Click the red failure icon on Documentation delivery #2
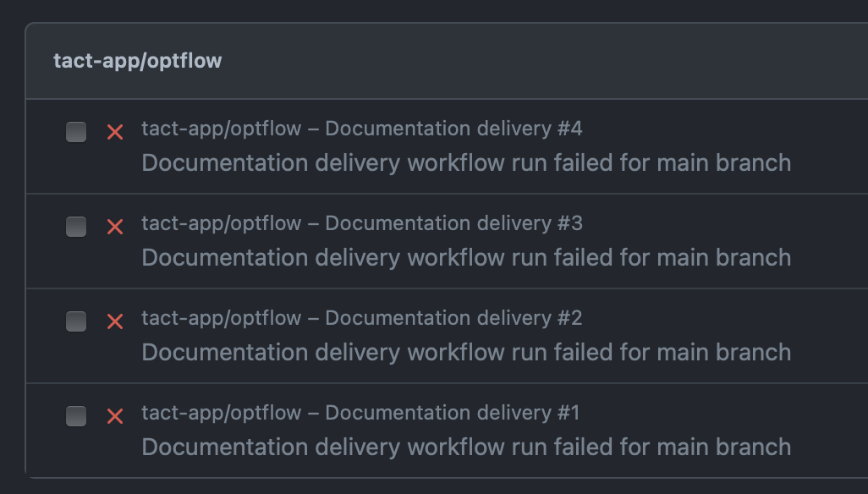868x494 pixels. coord(115,321)
